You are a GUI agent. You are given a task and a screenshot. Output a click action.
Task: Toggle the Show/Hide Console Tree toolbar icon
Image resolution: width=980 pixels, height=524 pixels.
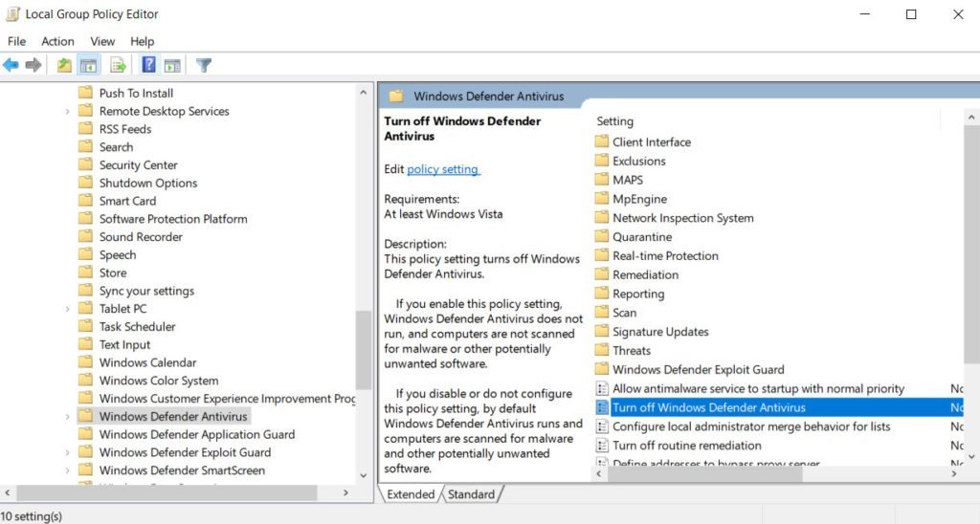[88, 64]
